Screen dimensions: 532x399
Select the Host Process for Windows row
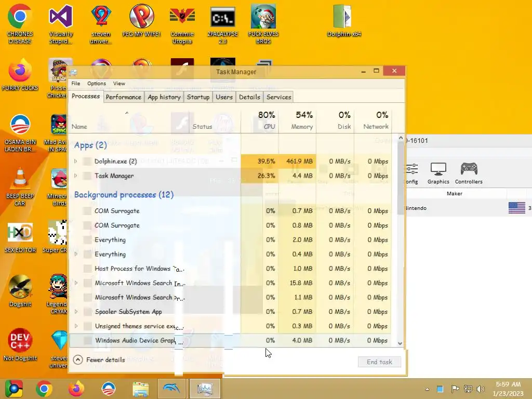coord(231,269)
